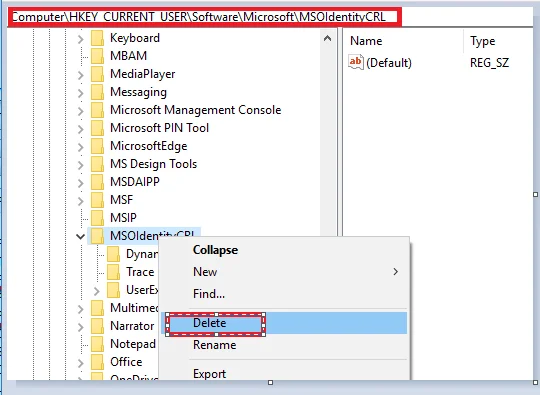The height and width of the screenshot is (395, 540).
Task: Click the Keyboard folder icon
Action: pyautogui.click(x=97, y=38)
